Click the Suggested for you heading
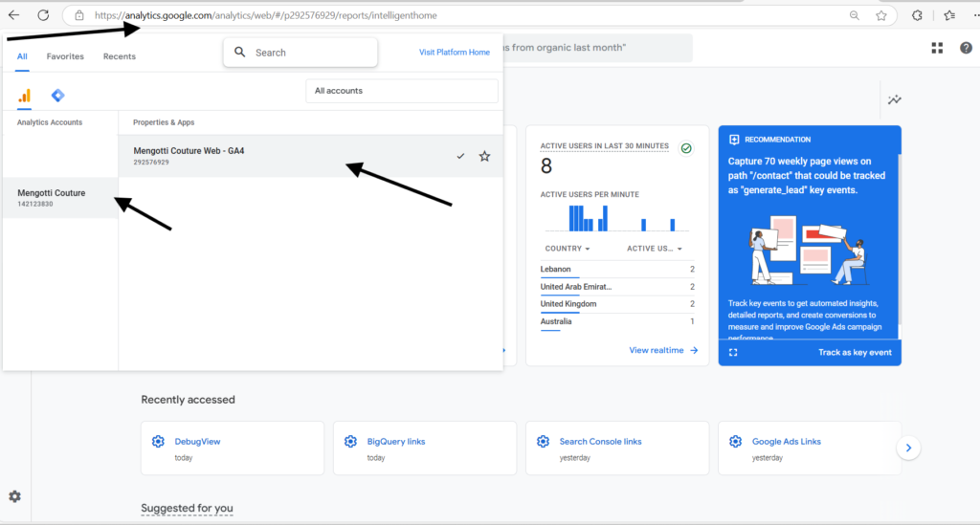Viewport: 980px width, 525px height. (187, 508)
